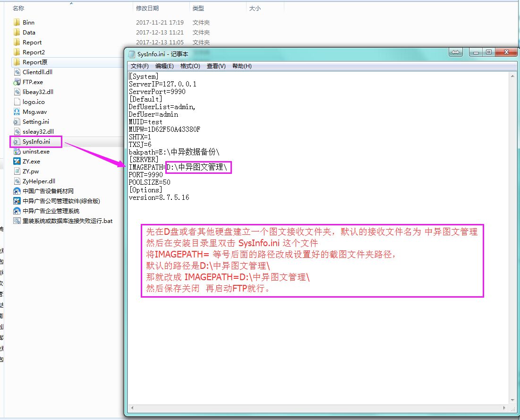Sort files by 名称 column header
Viewport: 520px width, 420px height.
(x=18, y=9)
